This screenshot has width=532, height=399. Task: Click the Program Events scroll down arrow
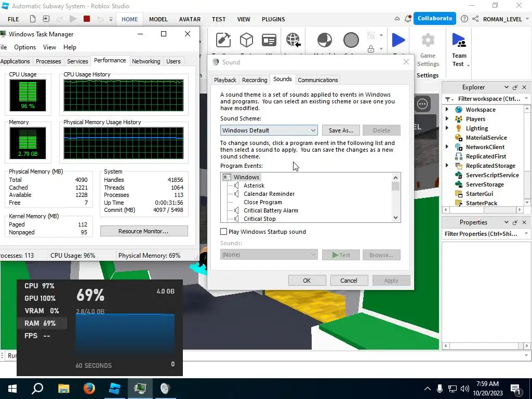point(395,218)
